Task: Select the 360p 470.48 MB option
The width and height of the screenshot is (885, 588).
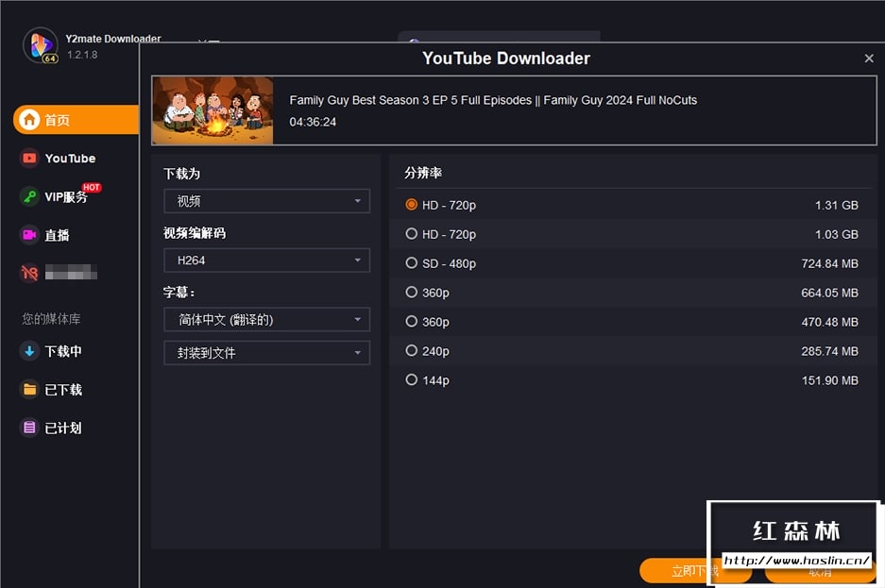Action: tap(412, 321)
